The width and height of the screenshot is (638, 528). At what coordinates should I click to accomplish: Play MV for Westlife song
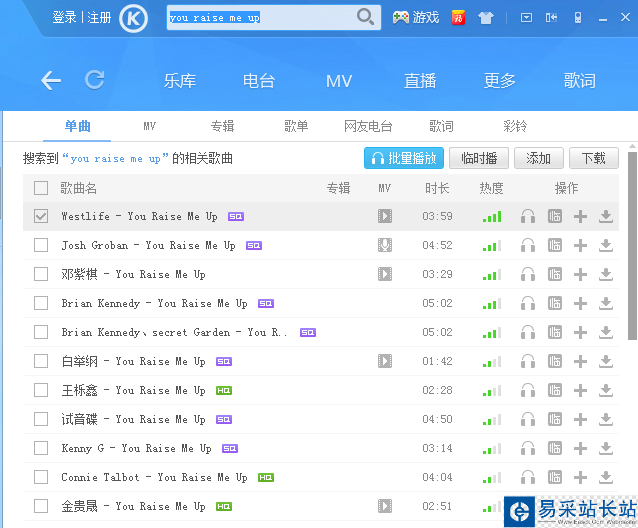tap(385, 216)
